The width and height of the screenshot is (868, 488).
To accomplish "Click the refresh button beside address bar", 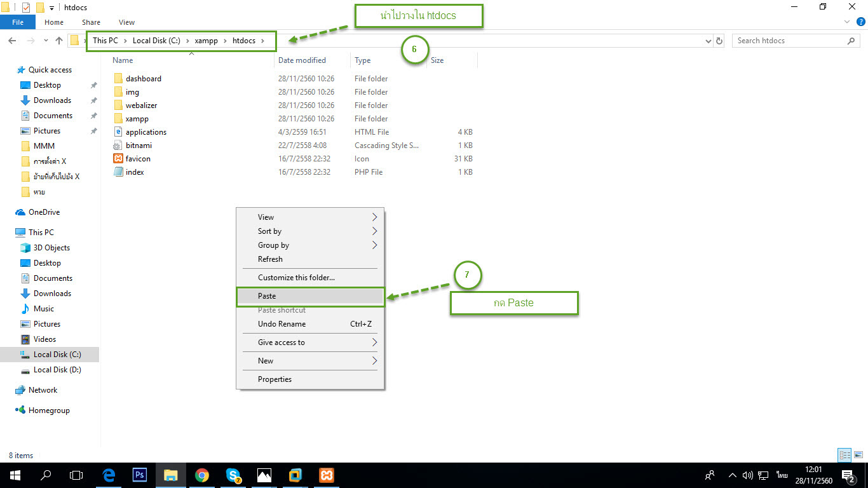I will pyautogui.click(x=719, y=41).
